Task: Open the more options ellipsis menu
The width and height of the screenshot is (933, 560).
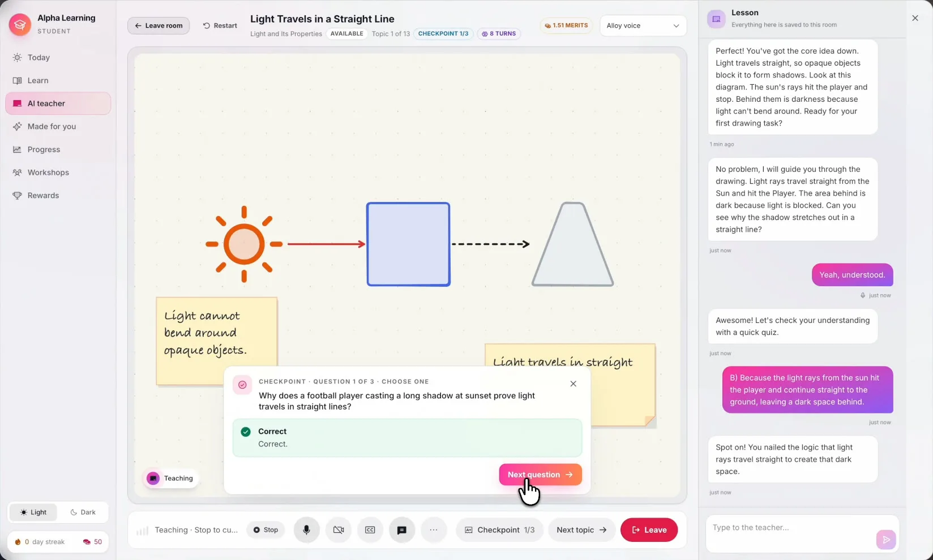Action: click(x=434, y=530)
